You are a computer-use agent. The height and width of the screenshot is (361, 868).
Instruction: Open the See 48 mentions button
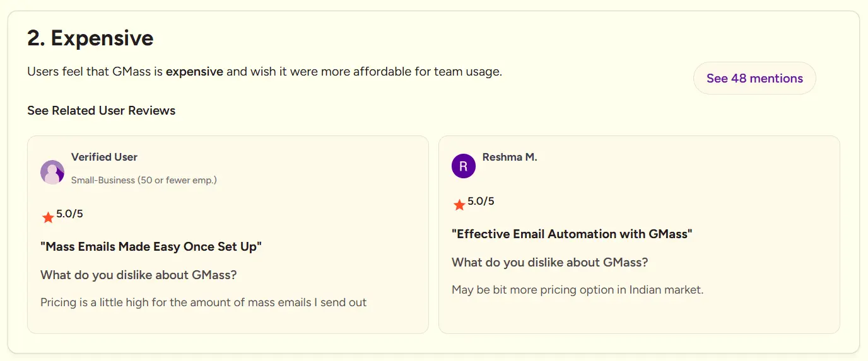(754, 78)
